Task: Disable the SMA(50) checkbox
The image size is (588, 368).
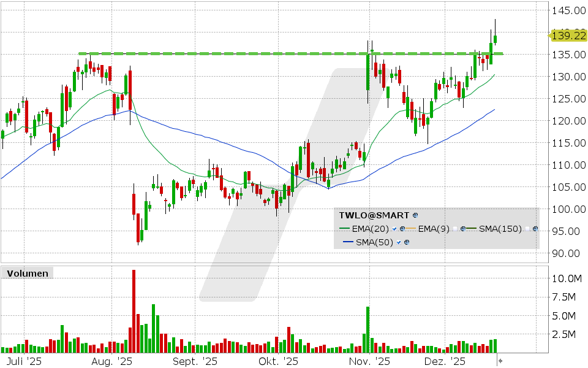Action: [x=398, y=241]
